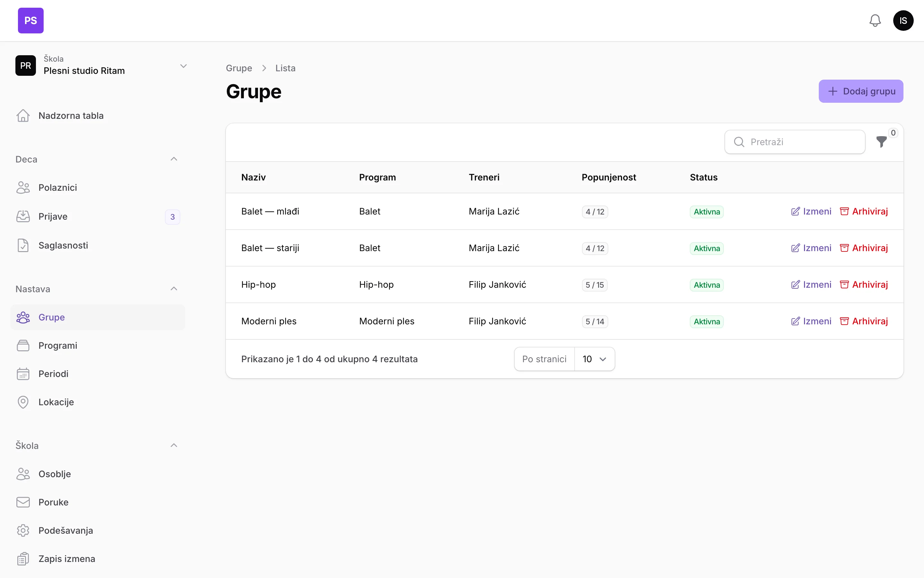The height and width of the screenshot is (578, 924).
Task: Archive the Hip-hop group
Action: pos(864,285)
